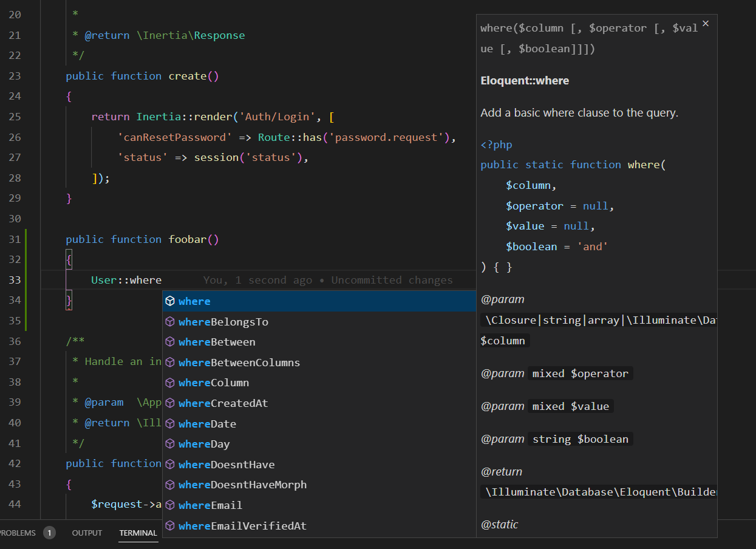Click the method icon beside whereBetween
Viewport: 756px width, 549px height.
[x=170, y=341]
